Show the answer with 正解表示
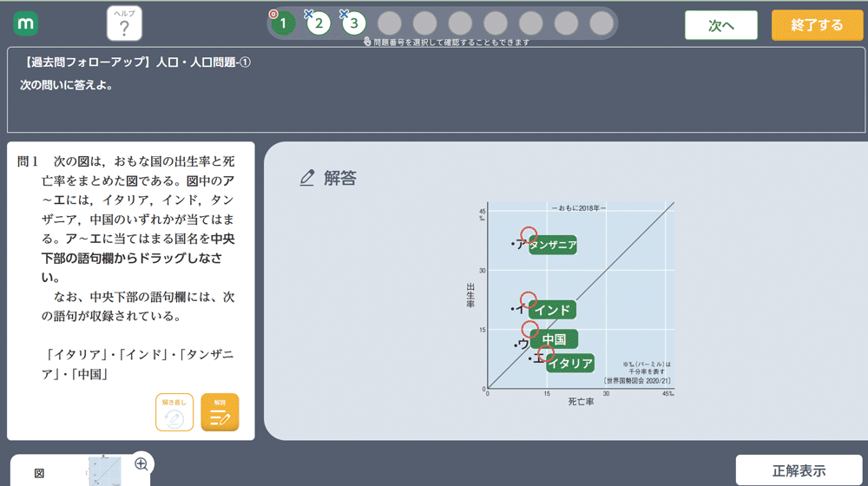 [799, 470]
